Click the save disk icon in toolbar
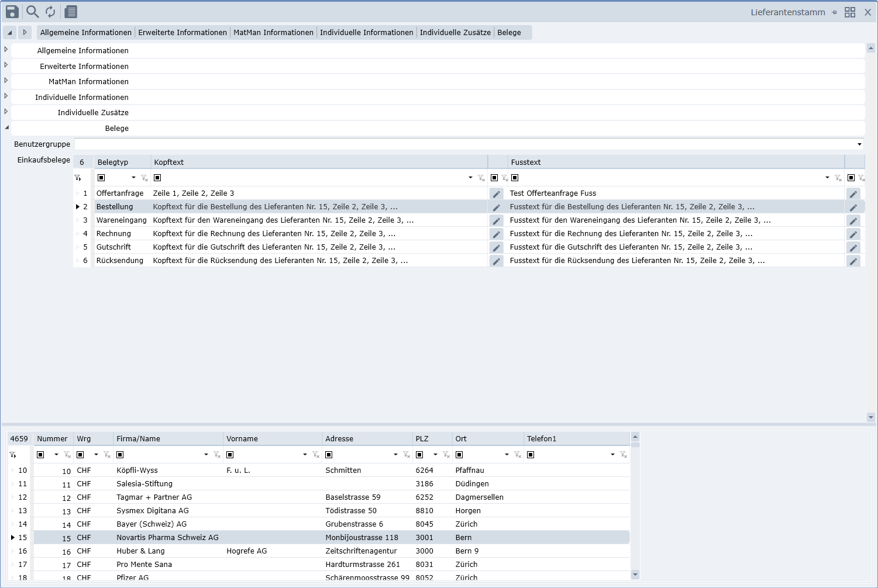 [x=12, y=12]
